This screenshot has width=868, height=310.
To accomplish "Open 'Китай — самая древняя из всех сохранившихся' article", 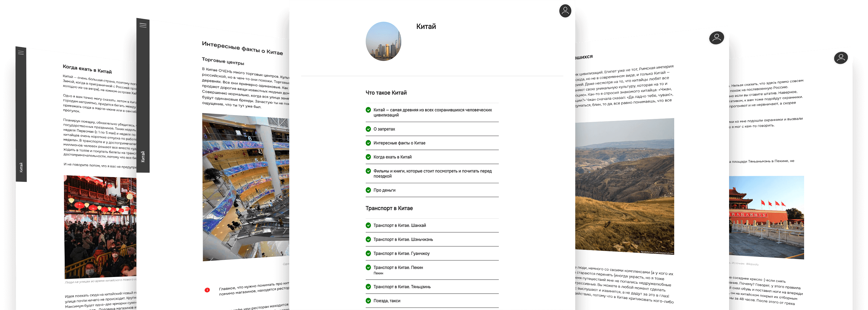I will pyautogui.click(x=432, y=113).
